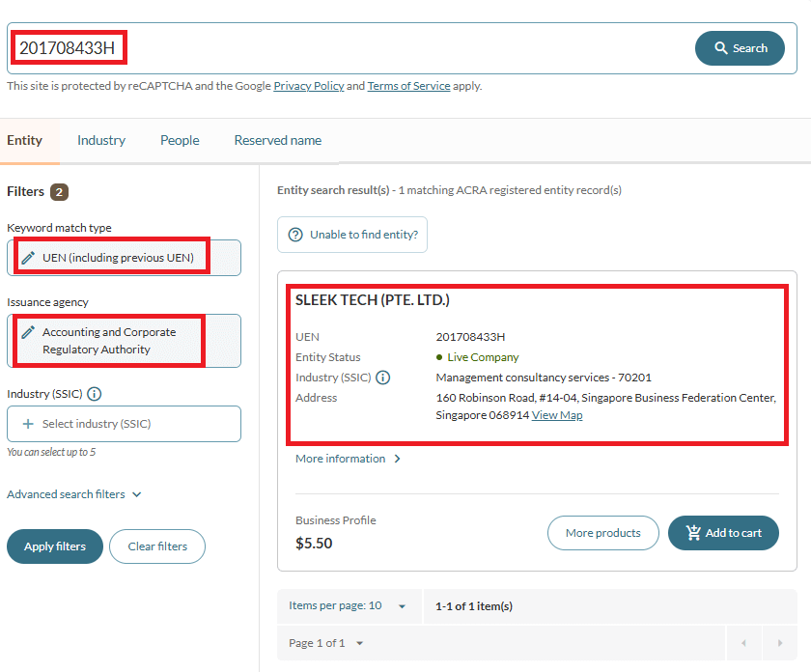The height and width of the screenshot is (672, 811).
Task: Click the search field containing 201708433H
Action: pos(68,46)
